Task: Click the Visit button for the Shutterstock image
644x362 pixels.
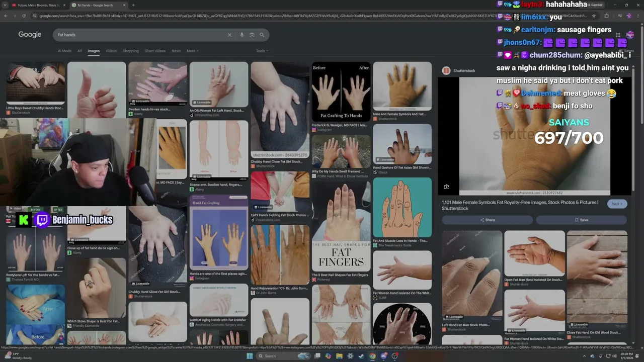Action: [x=617, y=204]
